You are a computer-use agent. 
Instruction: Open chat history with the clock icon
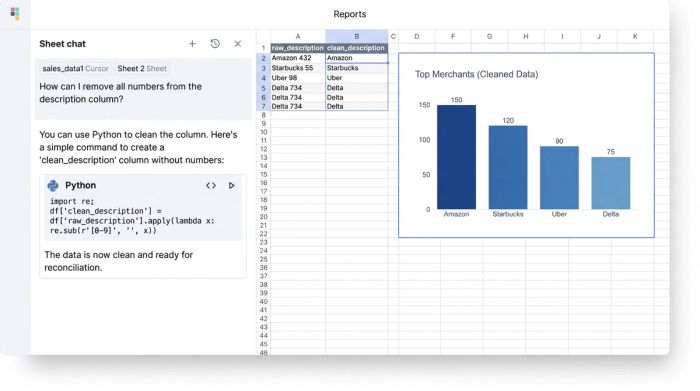[215, 43]
